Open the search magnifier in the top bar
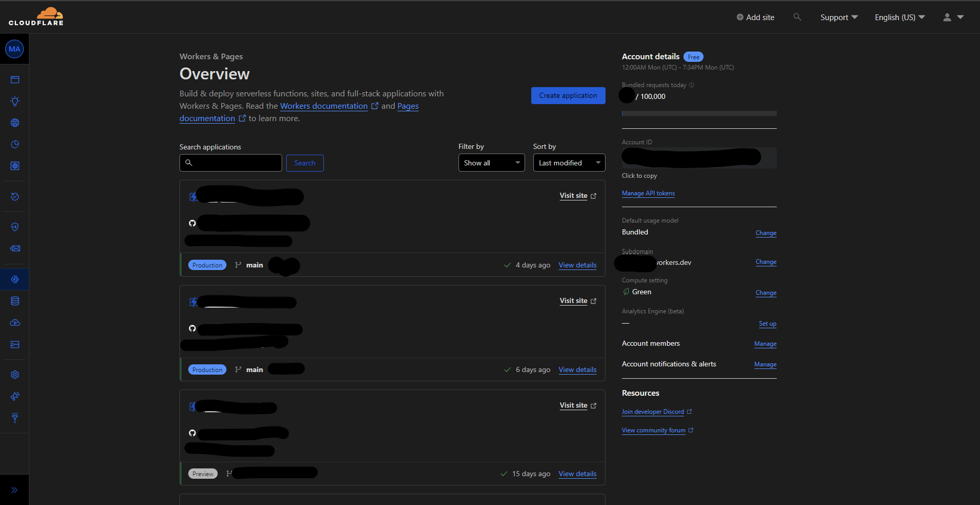The image size is (980, 505). pos(797,16)
